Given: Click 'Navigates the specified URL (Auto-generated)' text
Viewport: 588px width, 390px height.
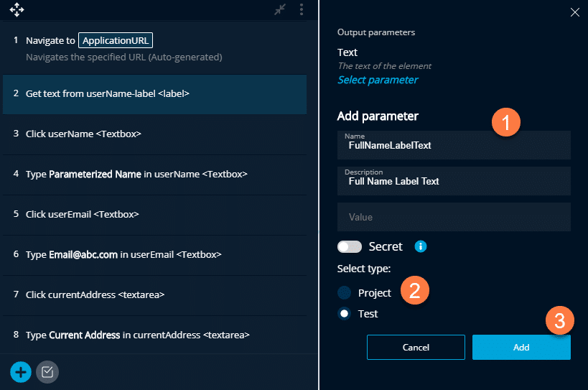Looking at the screenshot, I should pos(124,57).
